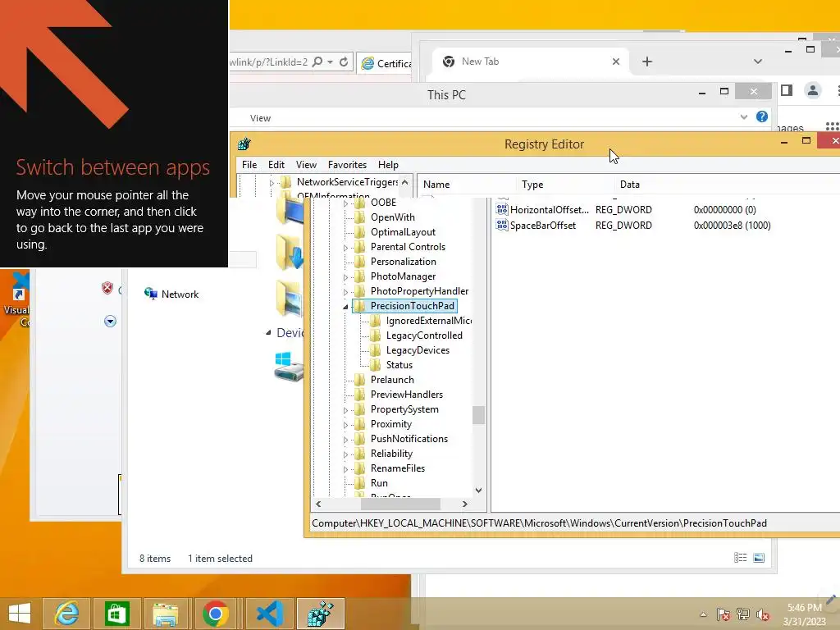Open the File menu in Registry Editor

click(x=249, y=164)
